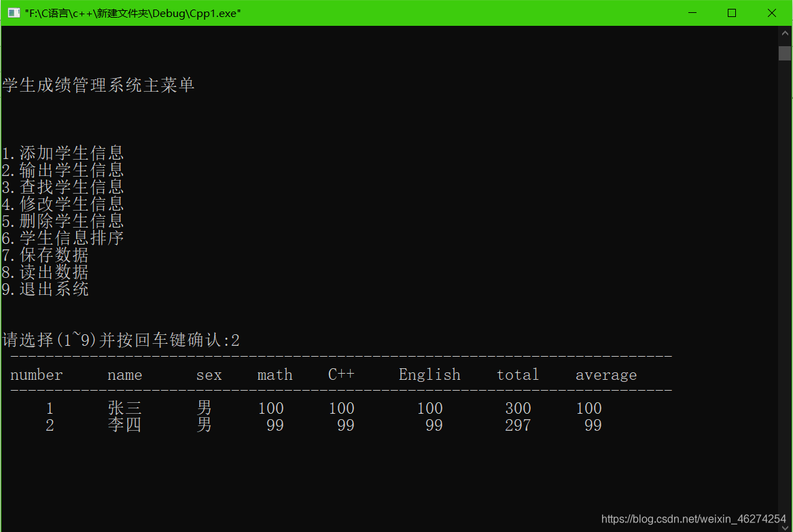Click the window title path text

133,13
